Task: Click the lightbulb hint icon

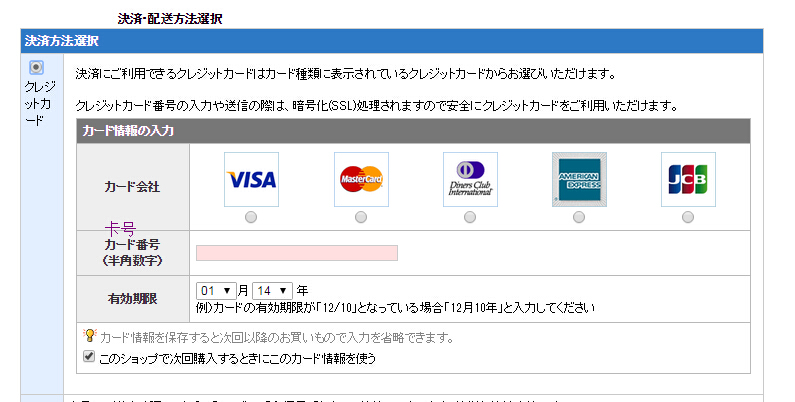Action: (89, 336)
